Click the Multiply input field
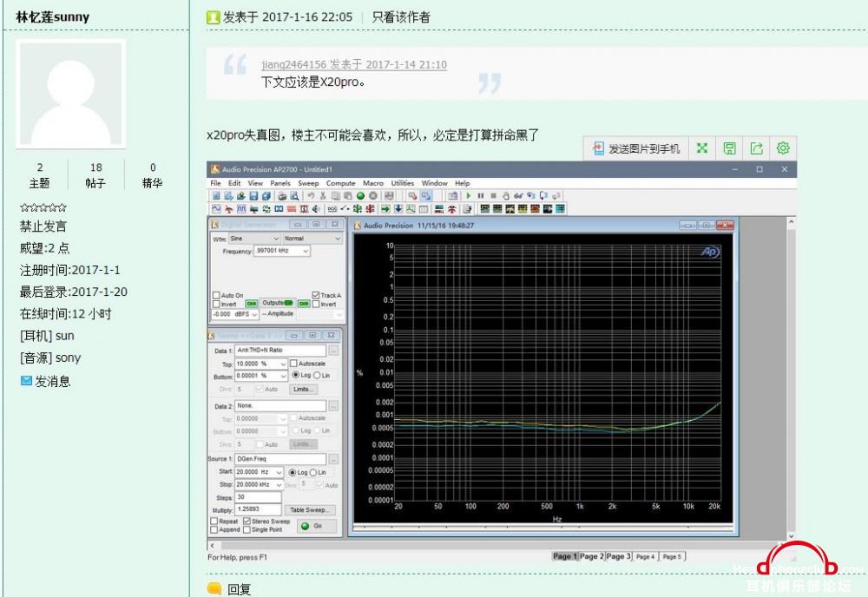 point(258,509)
